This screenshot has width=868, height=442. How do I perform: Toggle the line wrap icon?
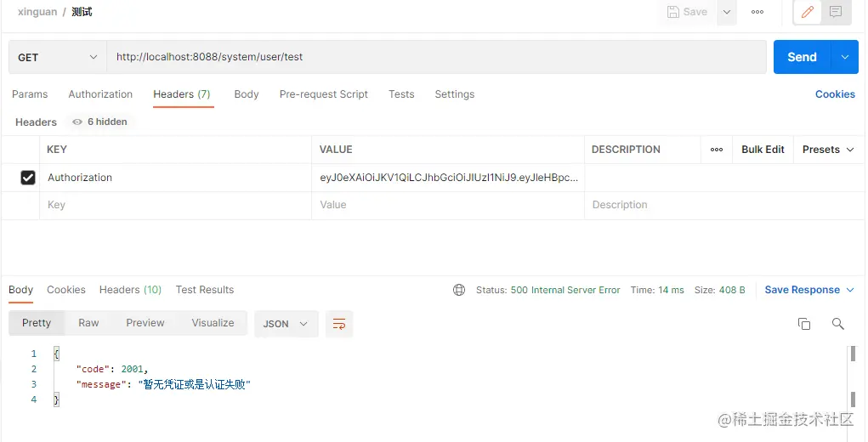tap(339, 324)
